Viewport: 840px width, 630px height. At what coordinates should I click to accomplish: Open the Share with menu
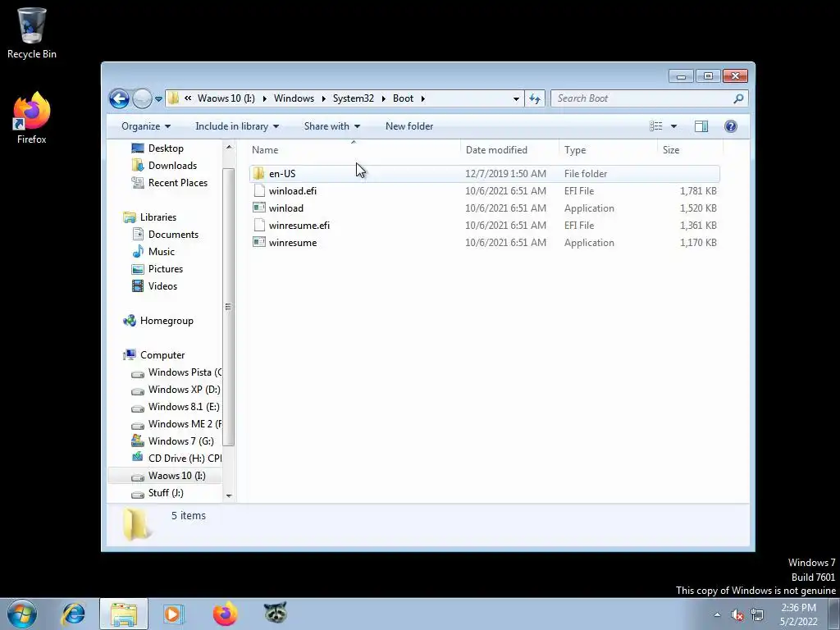tap(331, 126)
